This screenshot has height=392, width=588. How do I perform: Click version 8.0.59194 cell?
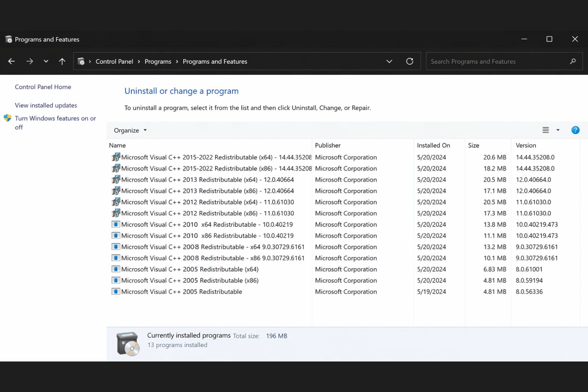pos(529,280)
